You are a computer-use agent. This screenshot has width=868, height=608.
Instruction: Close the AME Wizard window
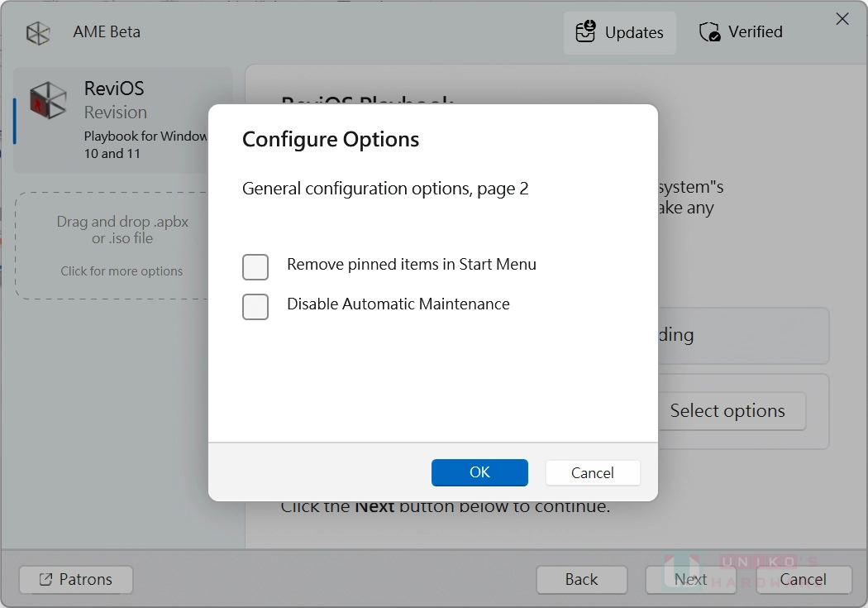coord(842,18)
